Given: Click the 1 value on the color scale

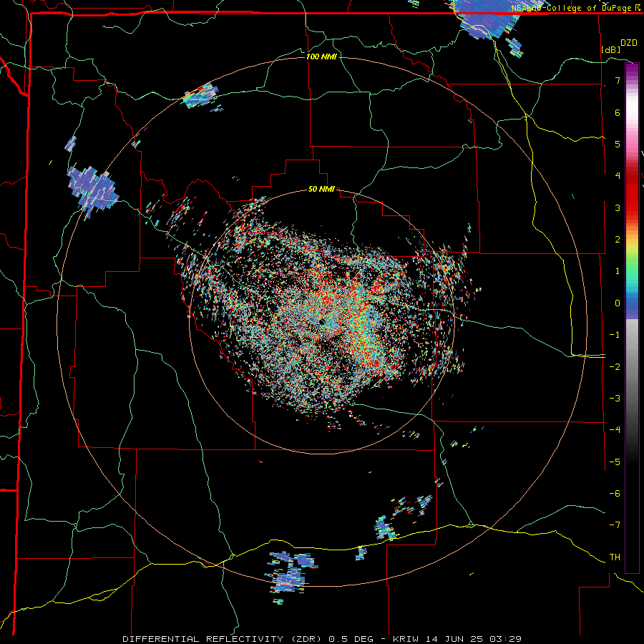Looking at the screenshot, I should (618, 271).
